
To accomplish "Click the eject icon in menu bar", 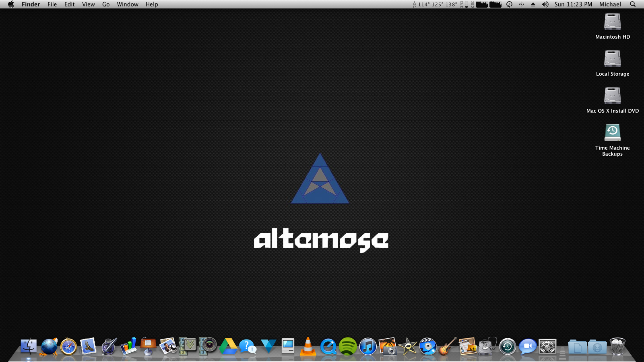I will pos(533,4).
